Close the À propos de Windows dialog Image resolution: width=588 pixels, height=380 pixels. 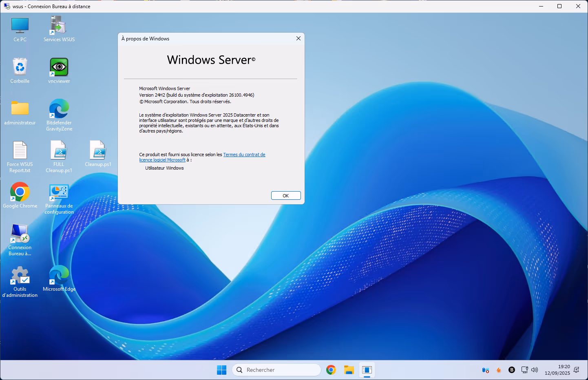(298, 38)
